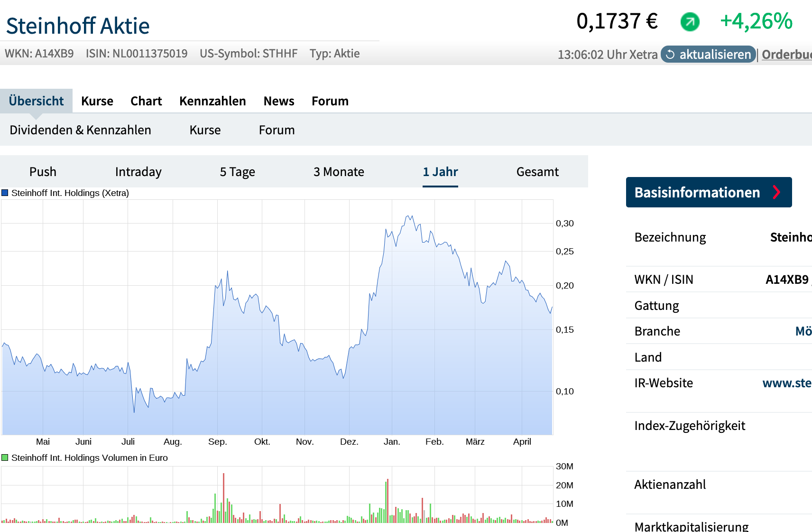Click the +4,26% change value
The image size is (812, 532).
point(756,21)
